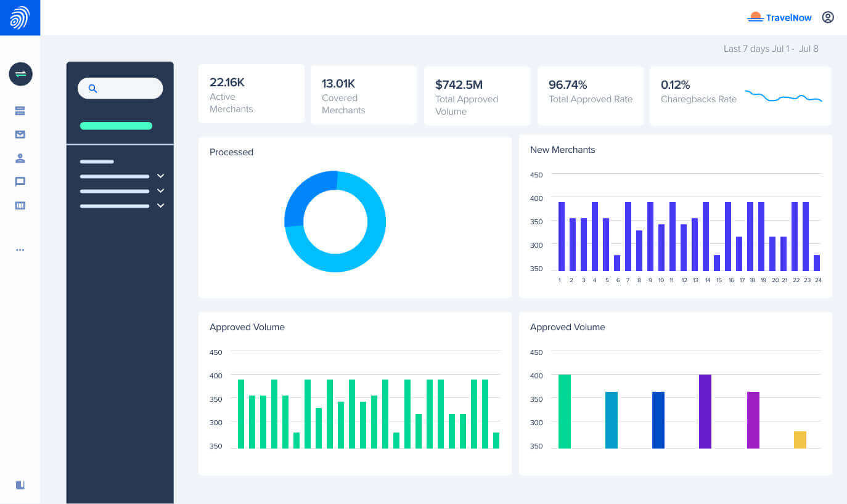The image size is (847, 504).
Task: Open the book icon at sidebar bottom
Action: coord(20,485)
